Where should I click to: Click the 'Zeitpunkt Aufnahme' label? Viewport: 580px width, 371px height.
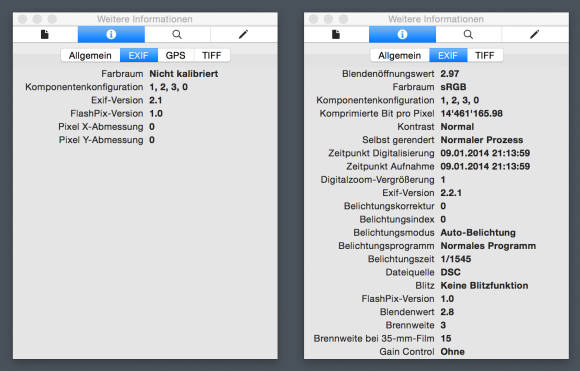tap(390, 166)
